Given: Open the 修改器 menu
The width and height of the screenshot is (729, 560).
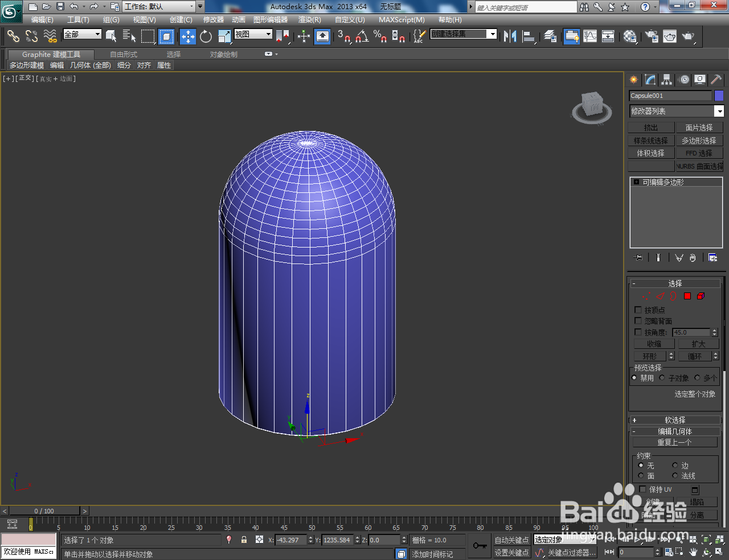Looking at the screenshot, I should (214, 20).
